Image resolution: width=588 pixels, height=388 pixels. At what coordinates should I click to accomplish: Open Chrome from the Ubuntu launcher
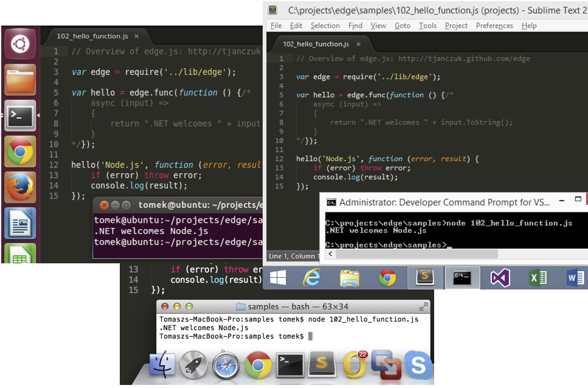tap(20, 151)
